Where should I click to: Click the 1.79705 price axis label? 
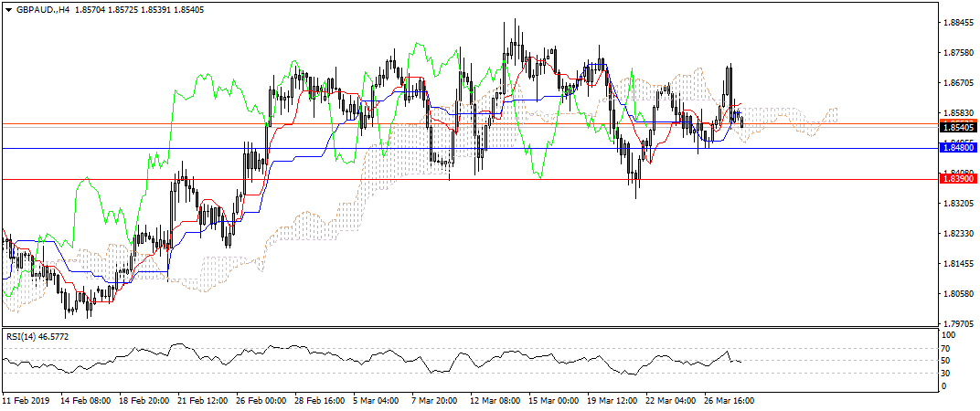pos(959,323)
